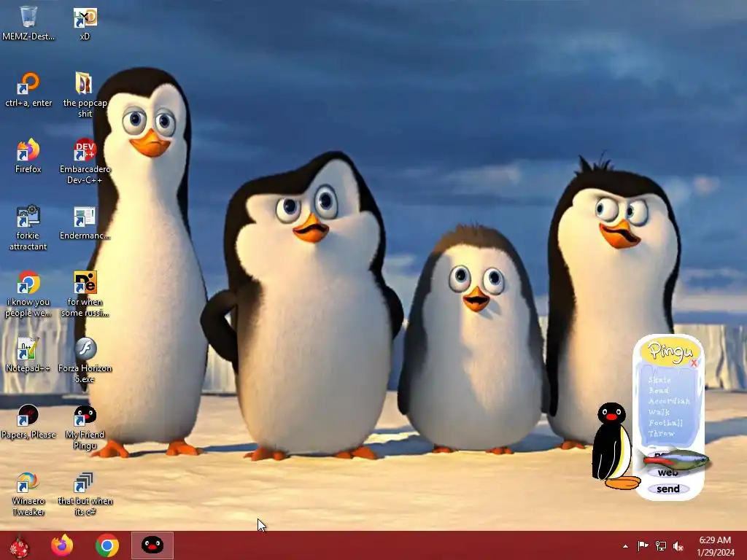747x560 pixels.
Task: Select the 'that but when its c#' icon
Action: tap(85, 494)
